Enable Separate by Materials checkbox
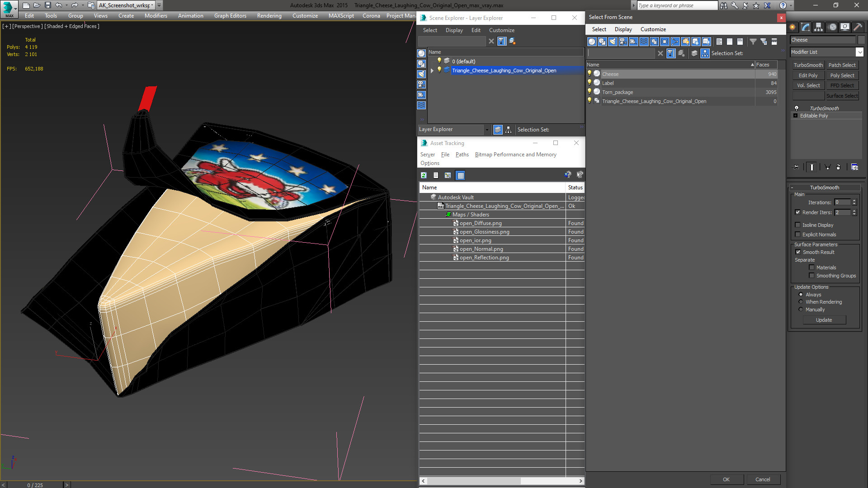Screen dimensions: 868x488 pos(811,267)
